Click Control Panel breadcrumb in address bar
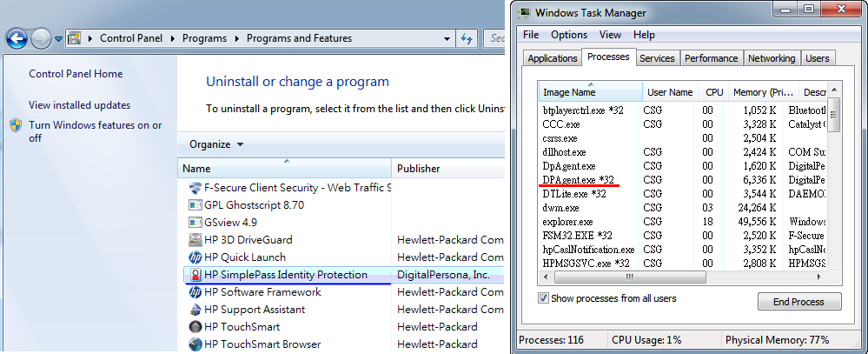This screenshot has width=868, height=354. (131, 38)
